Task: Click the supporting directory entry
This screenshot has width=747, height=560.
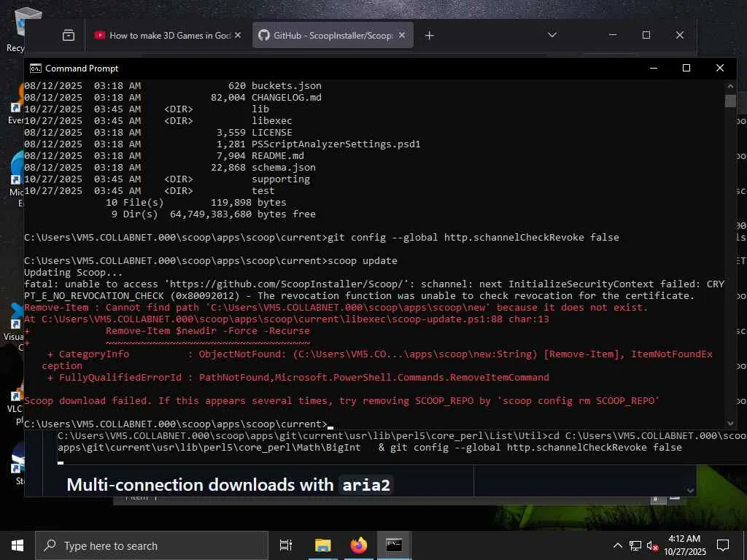Action: pos(281,179)
